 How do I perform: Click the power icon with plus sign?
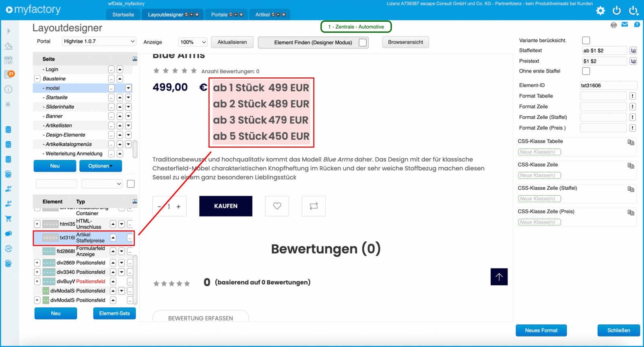(634, 11)
